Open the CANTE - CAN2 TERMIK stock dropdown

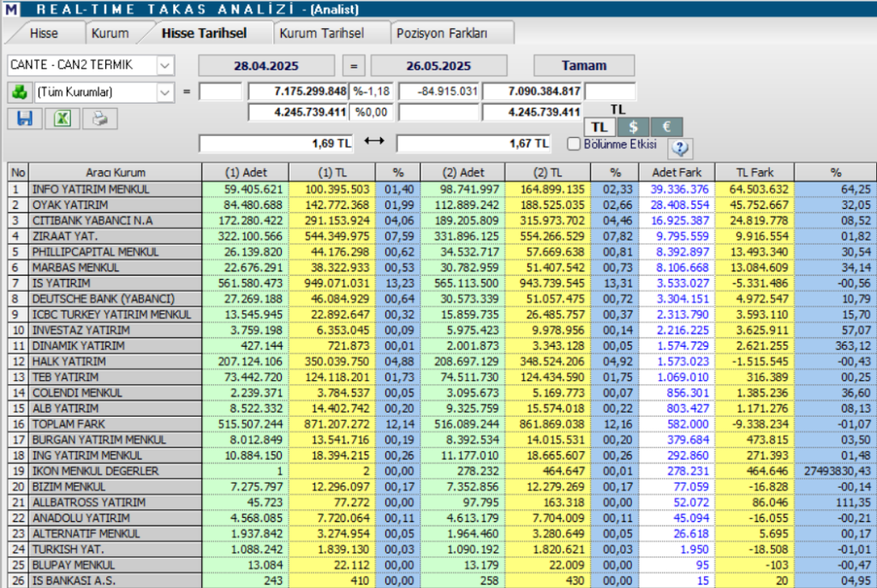tap(164, 65)
